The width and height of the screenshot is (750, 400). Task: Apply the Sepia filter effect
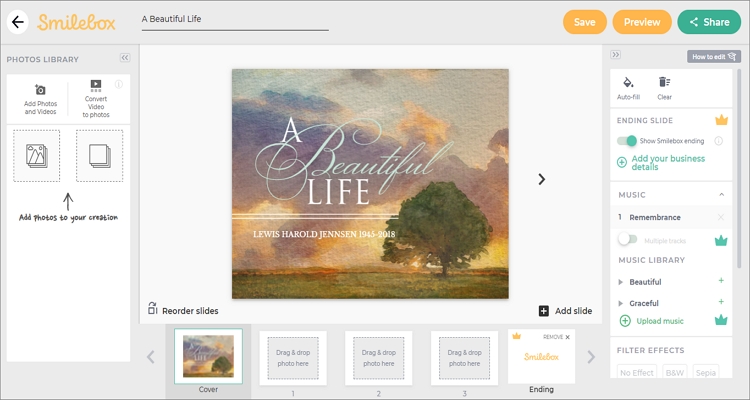click(706, 372)
